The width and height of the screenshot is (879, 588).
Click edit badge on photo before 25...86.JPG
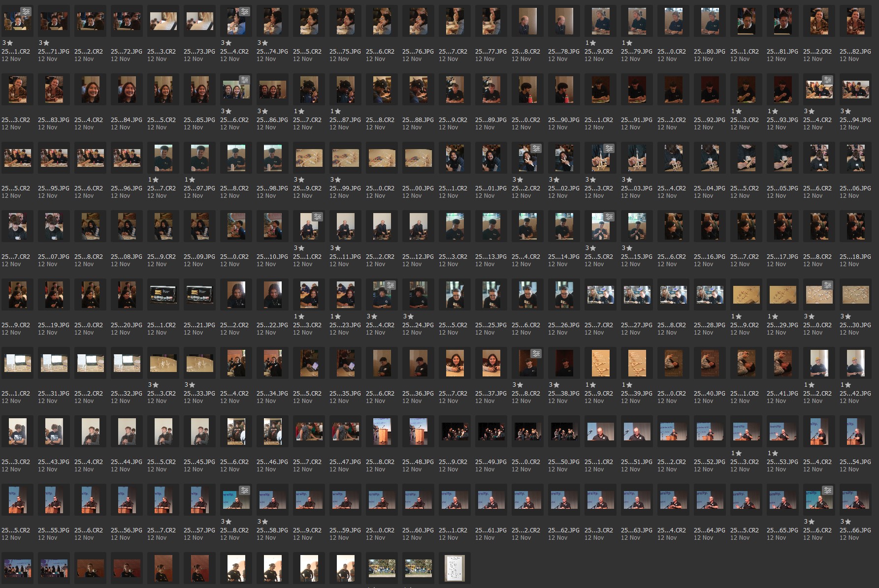point(244,80)
